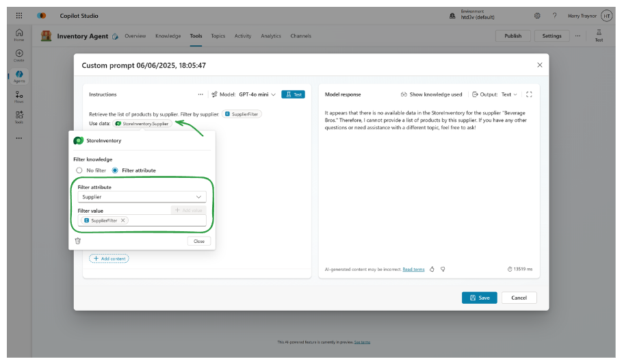This screenshot has height=364, width=622.
Task: Open agent more options beside Settings
Action: pos(578,36)
